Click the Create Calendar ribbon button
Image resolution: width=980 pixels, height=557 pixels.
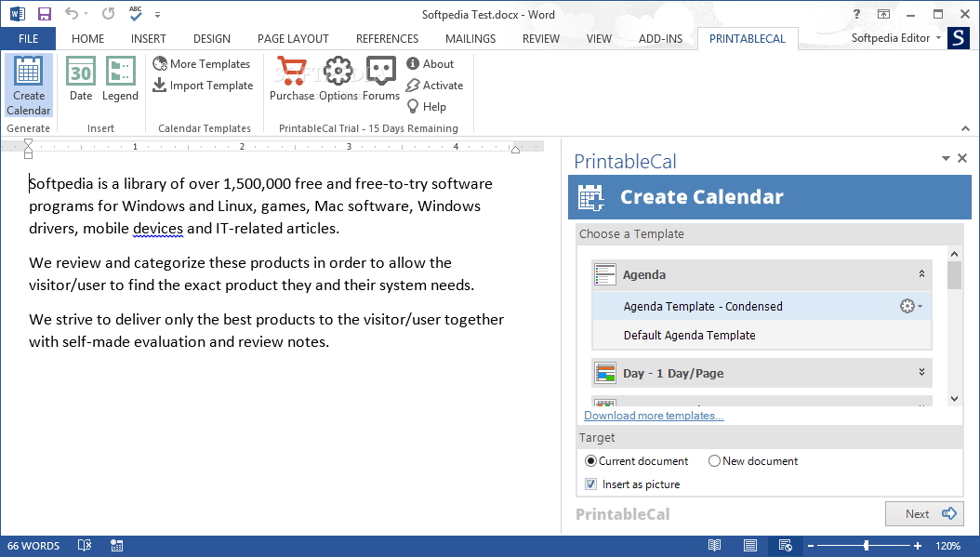pyautogui.click(x=28, y=86)
